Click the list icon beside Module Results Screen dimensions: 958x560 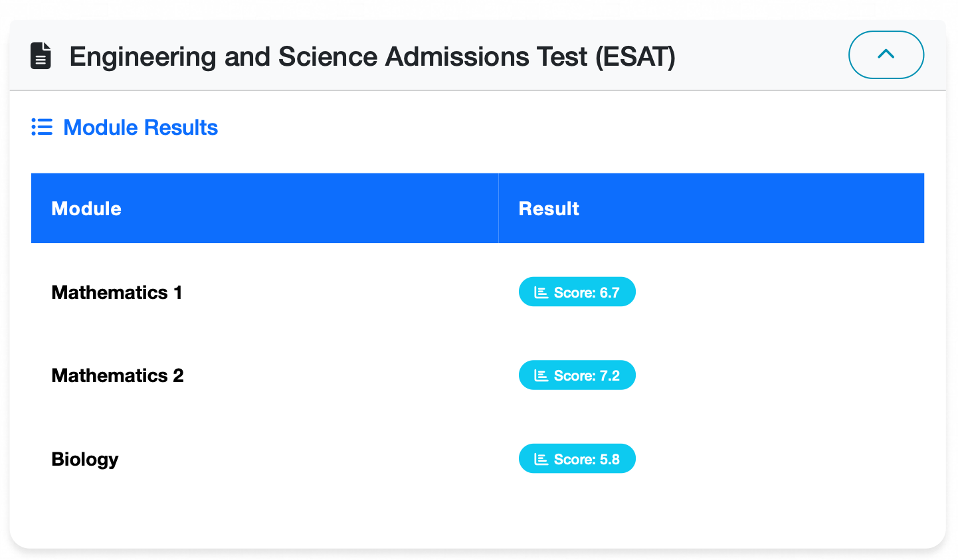(42, 127)
